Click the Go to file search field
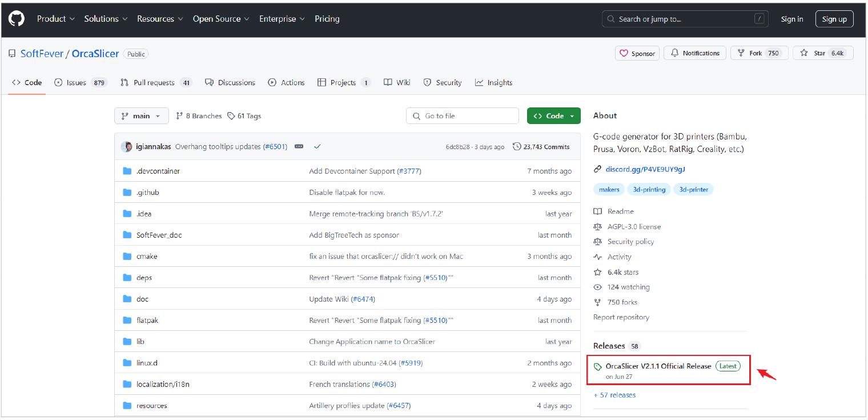The image size is (868, 420). click(x=463, y=116)
